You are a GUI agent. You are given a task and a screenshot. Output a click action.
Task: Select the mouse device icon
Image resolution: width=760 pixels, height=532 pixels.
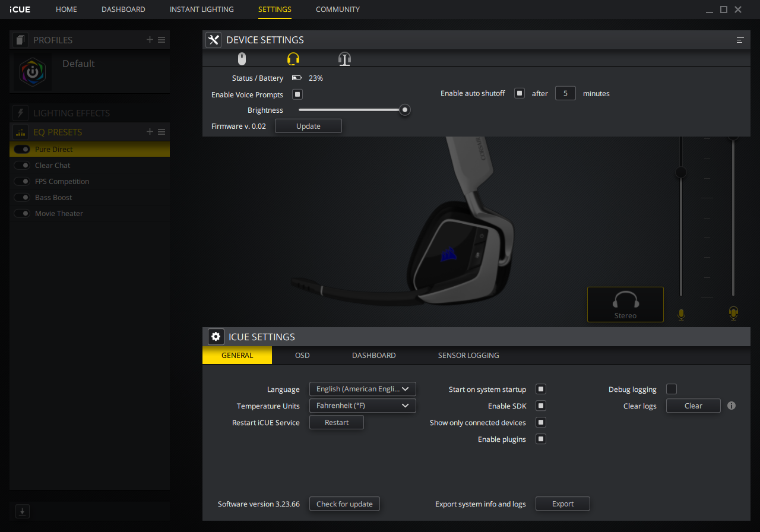[242, 59]
